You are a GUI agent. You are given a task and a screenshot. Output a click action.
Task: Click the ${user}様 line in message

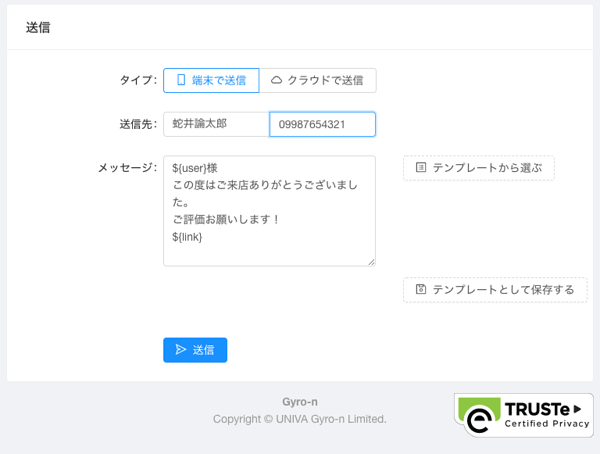point(195,168)
